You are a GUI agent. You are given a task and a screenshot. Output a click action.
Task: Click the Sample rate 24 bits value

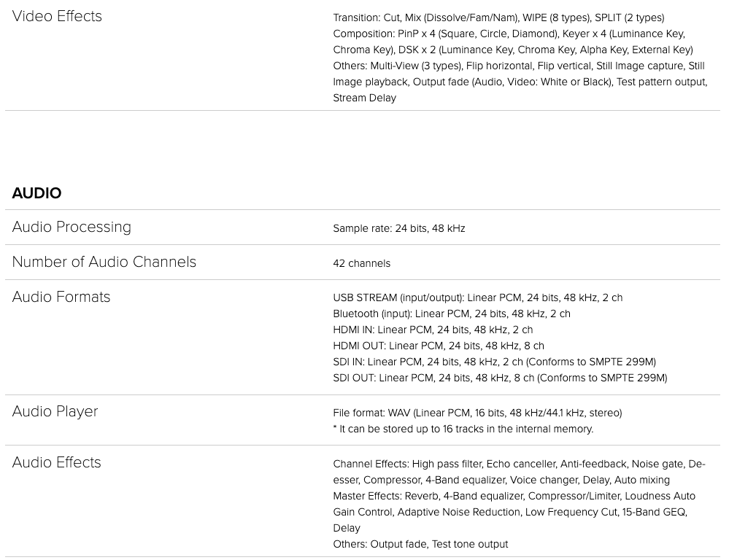pyautogui.click(x=399, y=228)
